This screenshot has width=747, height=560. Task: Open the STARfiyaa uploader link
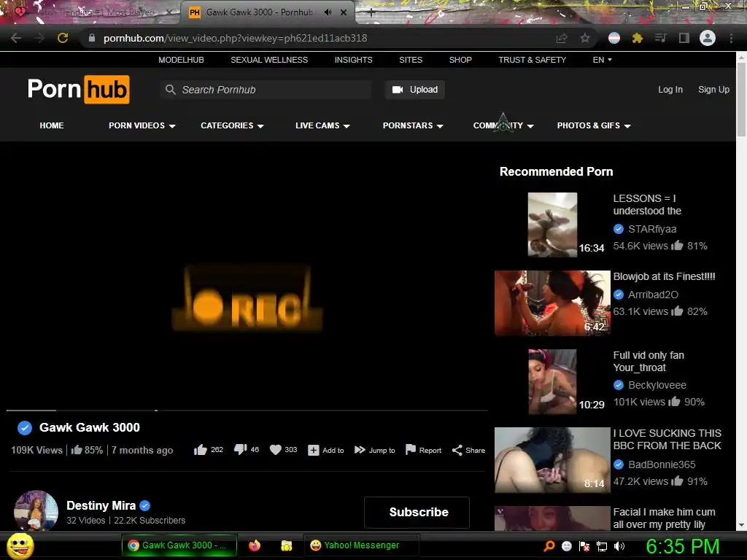pos(652,229)
